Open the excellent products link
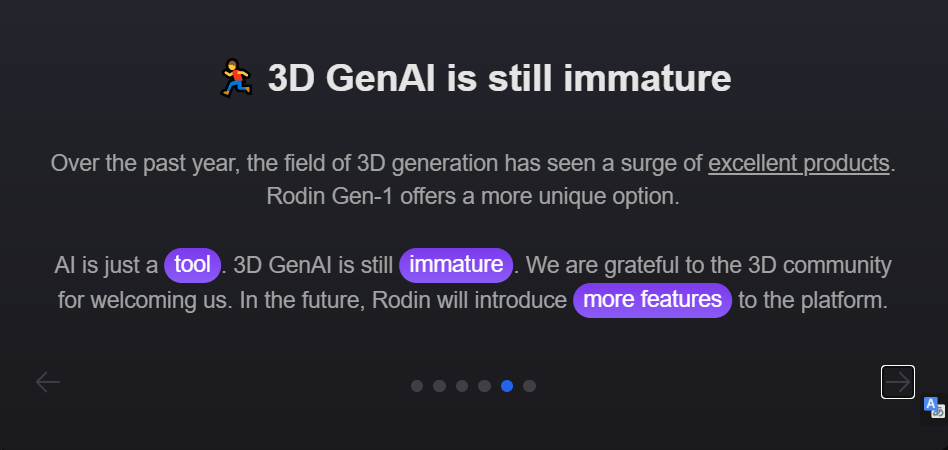948x450 pixels. 799,163
